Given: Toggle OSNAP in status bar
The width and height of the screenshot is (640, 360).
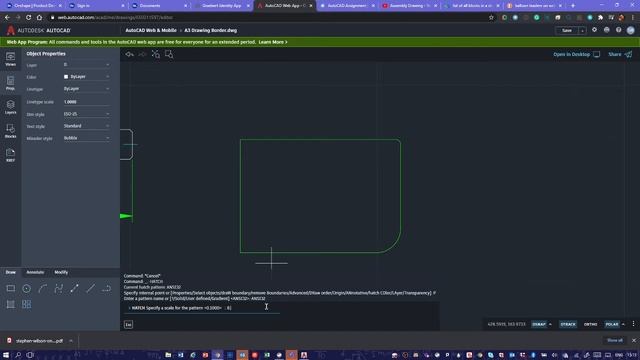Looking at the screenshot, I should pyautogui.click(x=539, y=324).
